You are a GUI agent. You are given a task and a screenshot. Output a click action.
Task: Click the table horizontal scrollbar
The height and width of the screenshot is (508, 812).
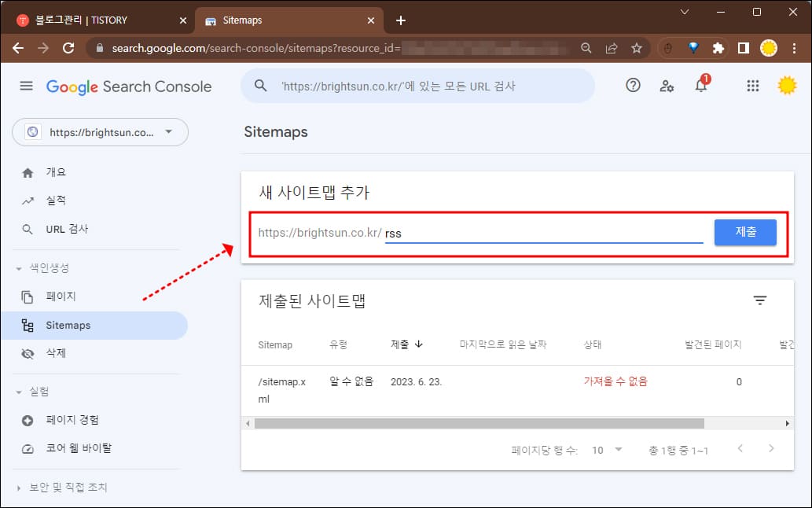click(x=479, y=424)
